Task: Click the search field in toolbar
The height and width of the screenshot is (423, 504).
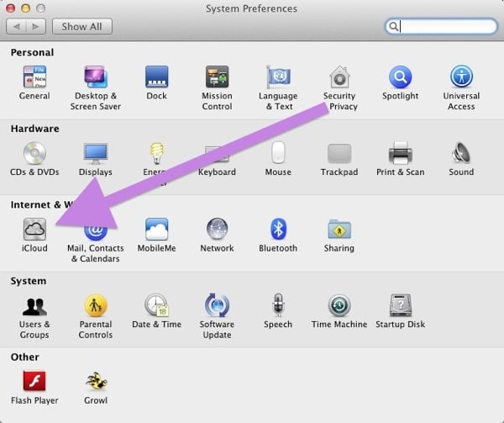Action: (x=441, y=26)
